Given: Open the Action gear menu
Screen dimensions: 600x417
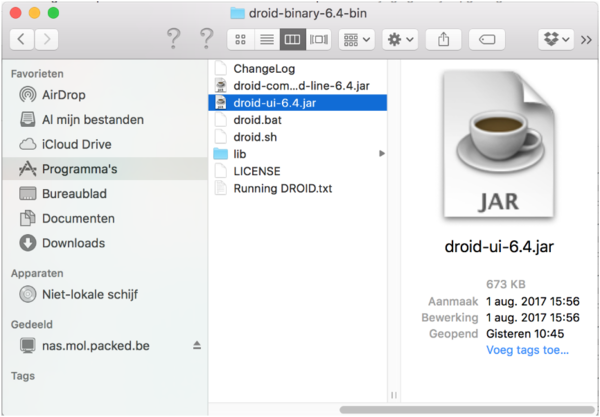Looking at the screenshot, I should pos(400,39).
